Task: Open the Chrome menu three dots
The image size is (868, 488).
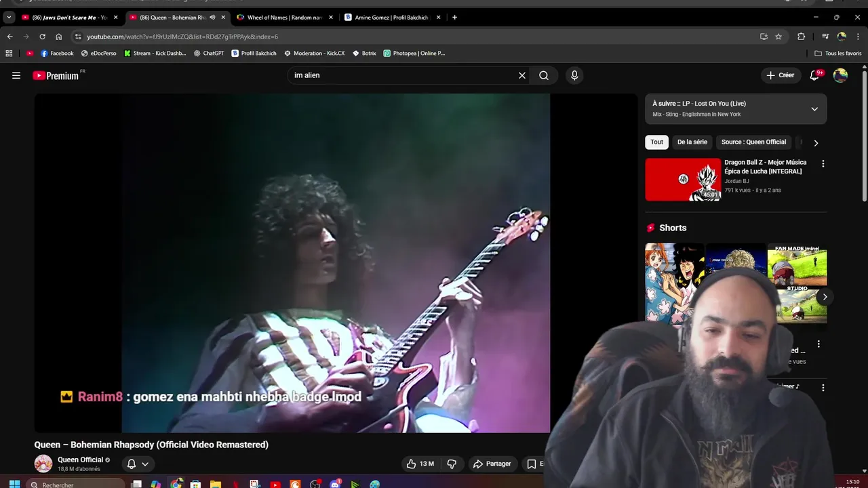Action: coord(858,37)
